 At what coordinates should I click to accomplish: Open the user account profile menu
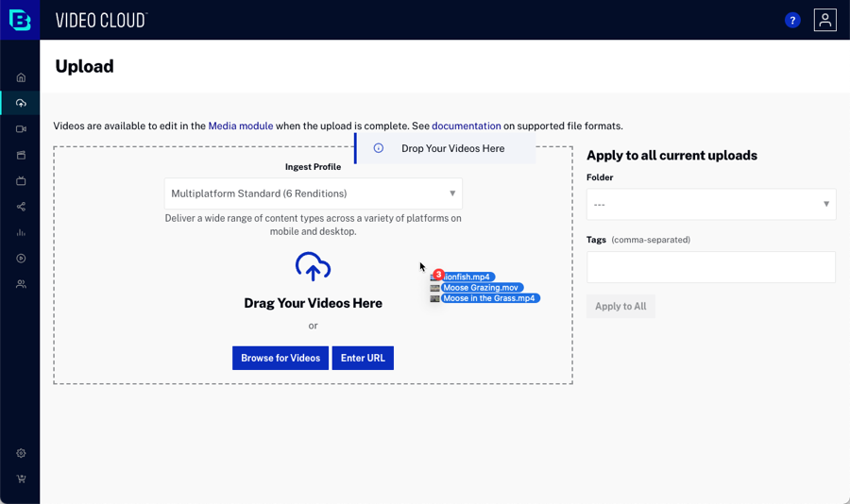click(x=824, y=20)
